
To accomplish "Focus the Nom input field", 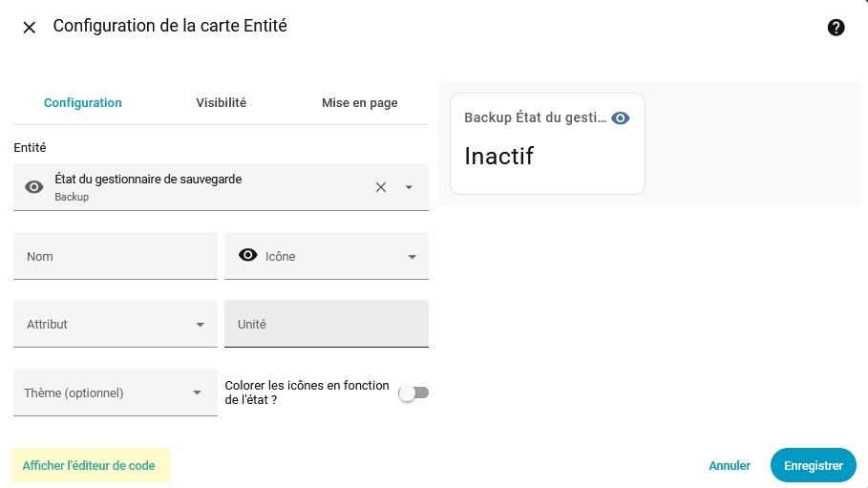I will [115, 256].
